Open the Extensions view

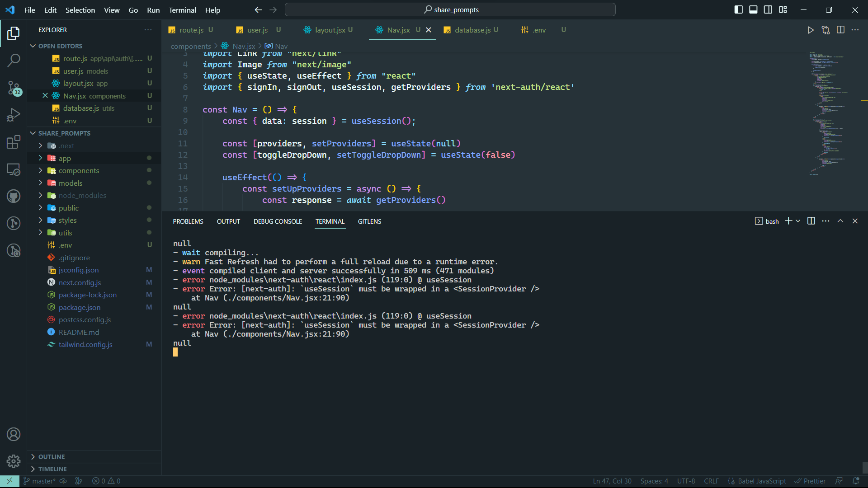click(14, 142)
